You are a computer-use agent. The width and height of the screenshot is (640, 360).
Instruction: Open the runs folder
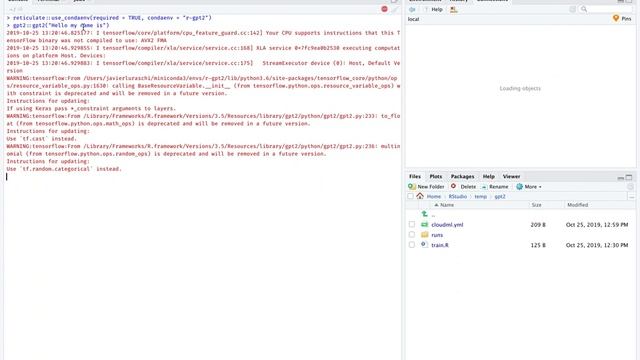[437, 235]
